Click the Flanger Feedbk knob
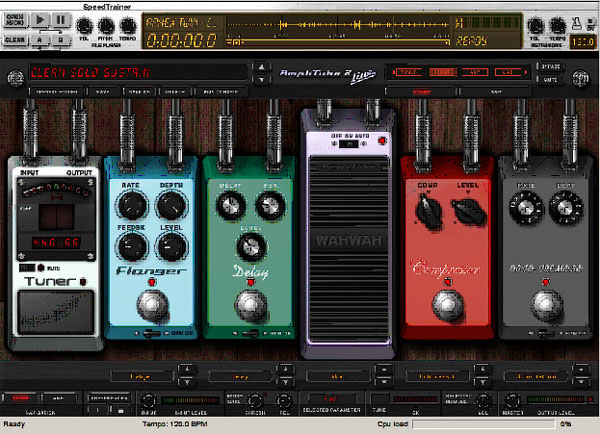Viewport: 600px width, 434px height. pos(132,247)
